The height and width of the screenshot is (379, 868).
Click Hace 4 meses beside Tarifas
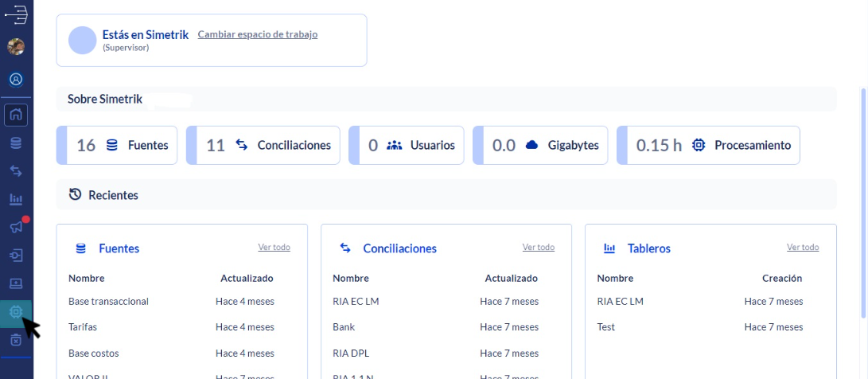click(245, 327)
